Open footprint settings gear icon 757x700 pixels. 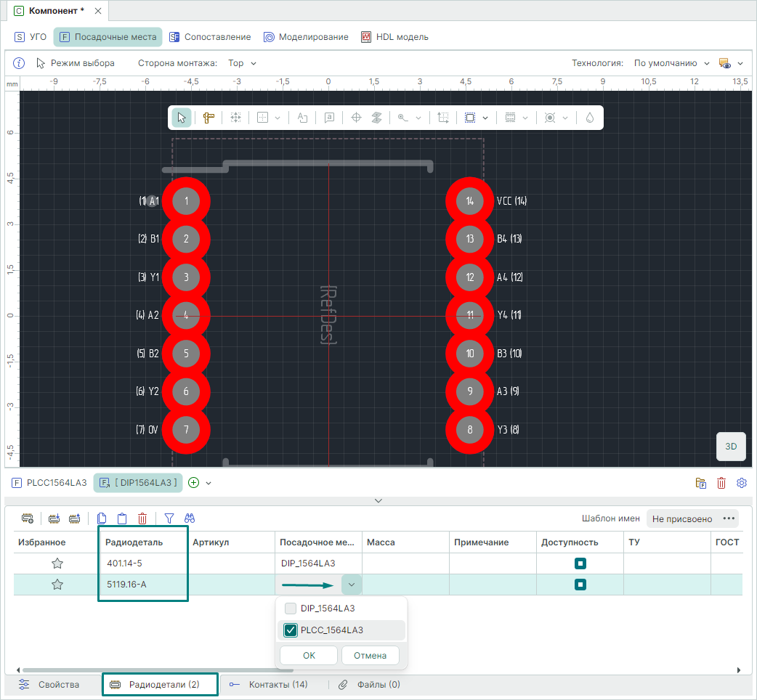coord(742,483)
